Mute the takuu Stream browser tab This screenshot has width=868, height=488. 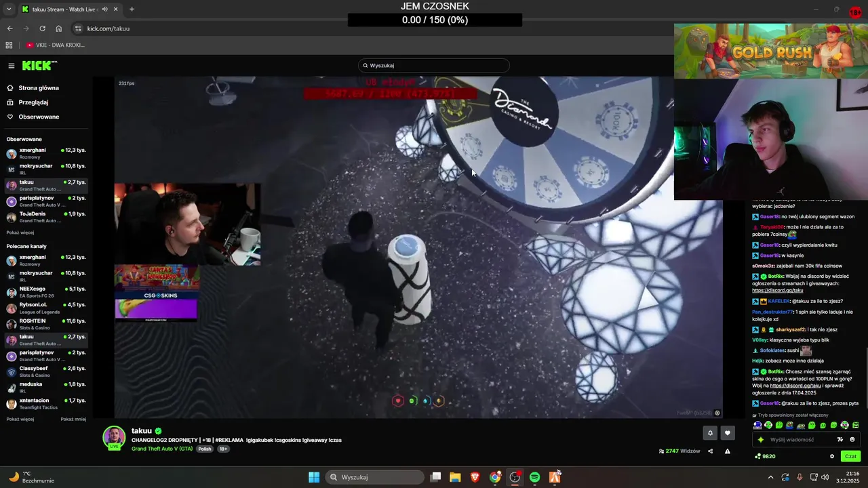104,9
